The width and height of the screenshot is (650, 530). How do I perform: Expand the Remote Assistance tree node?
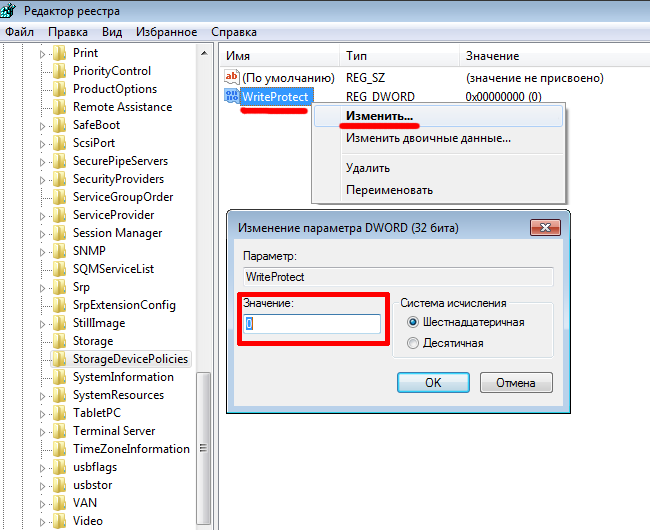[x=43, y=107]
